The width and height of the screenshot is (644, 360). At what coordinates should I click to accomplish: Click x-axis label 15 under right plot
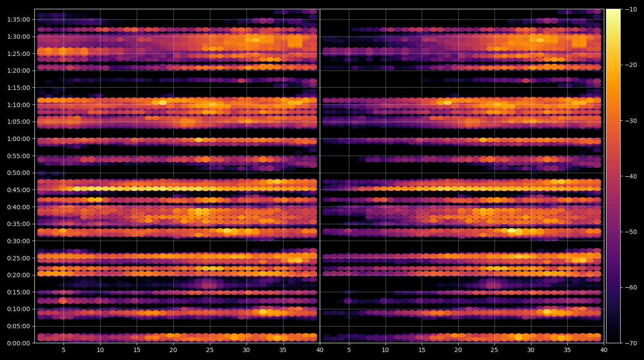pyautogui.click(x=422, y=350)
